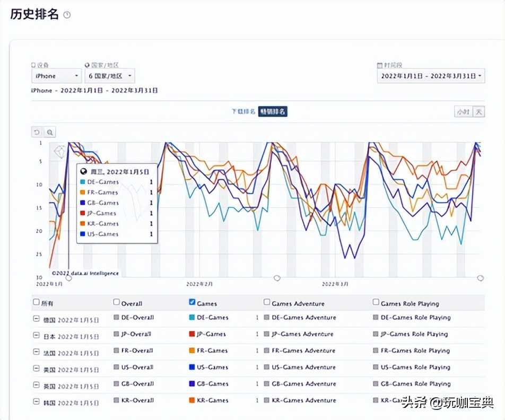Viewport: 505px width, 420px height.
Task: Uncheck the Games column checkbox
Action: tap(192, 302)
